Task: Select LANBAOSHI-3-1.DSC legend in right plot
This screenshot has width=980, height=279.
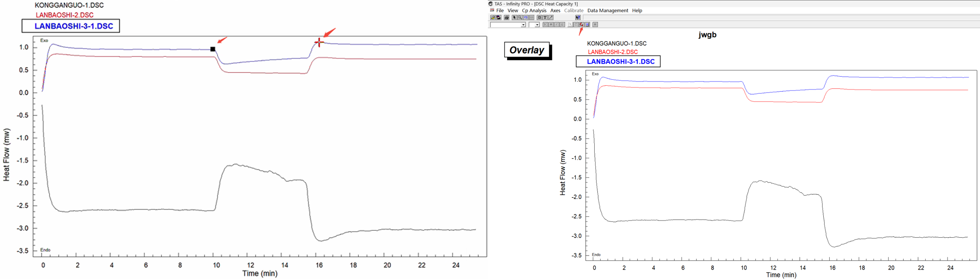Action: 620,61
